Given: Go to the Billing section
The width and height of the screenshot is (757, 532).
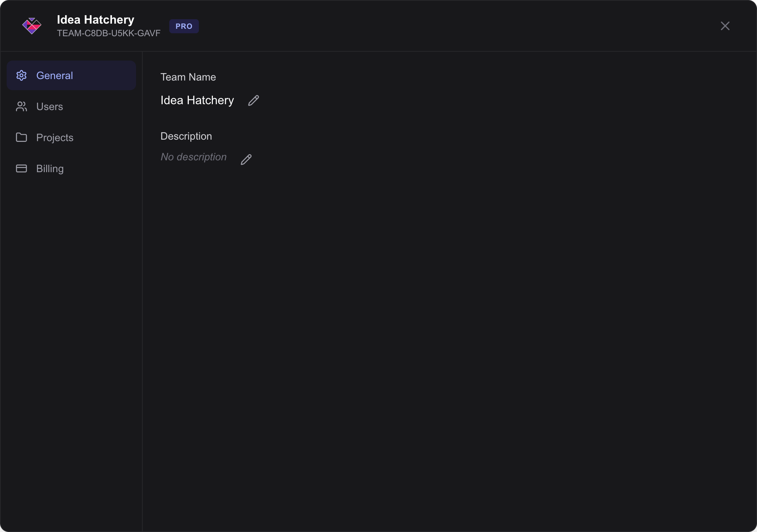Looking at the screenshot, I should coord(50,168).
